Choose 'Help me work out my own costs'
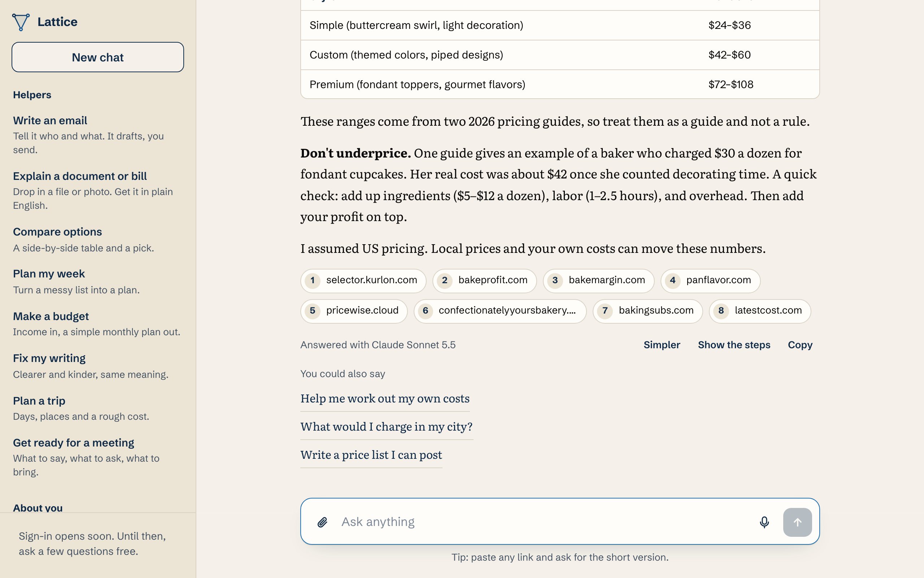Screen dimensions: 924x578 (385, 399)
